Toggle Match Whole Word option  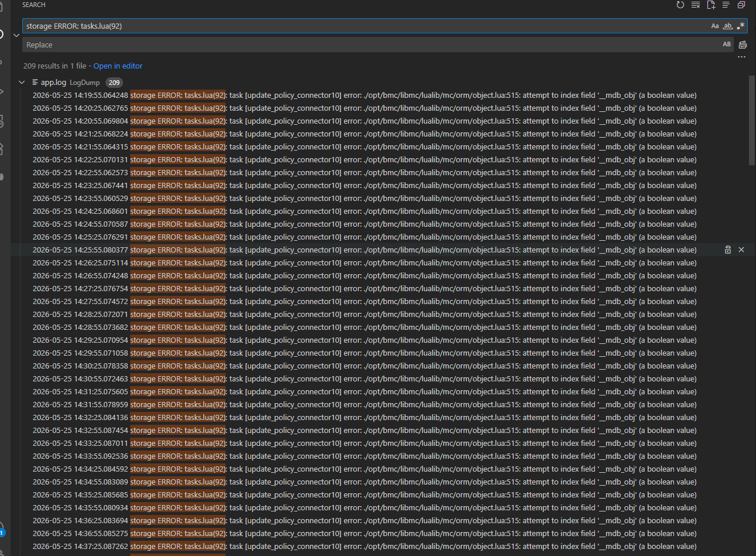click(728, 26)
